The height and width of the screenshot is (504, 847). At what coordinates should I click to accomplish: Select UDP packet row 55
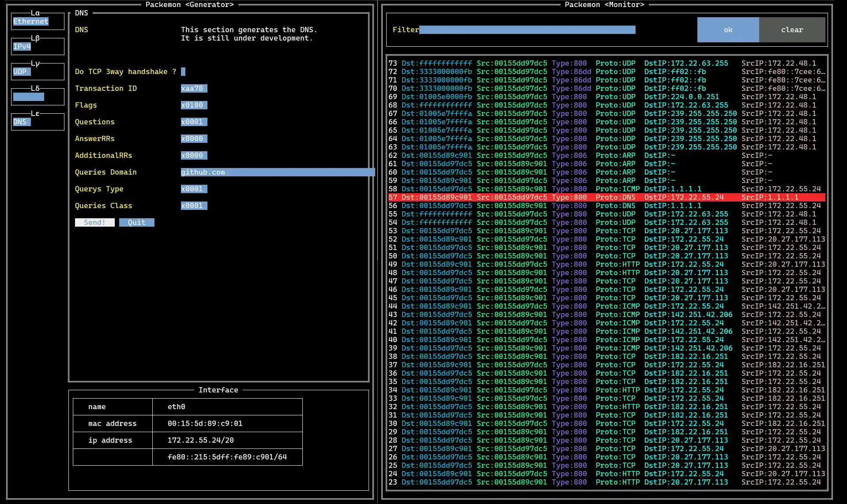(607, 214)
